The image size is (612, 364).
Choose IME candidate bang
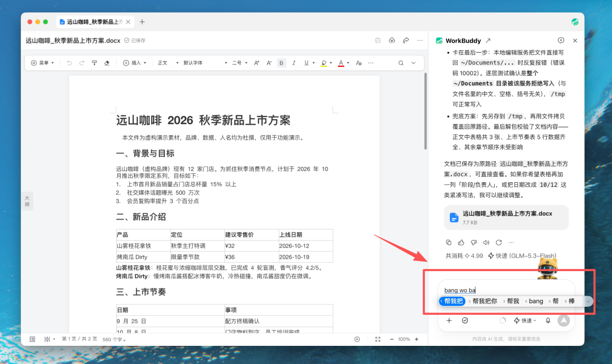[534, 301]
